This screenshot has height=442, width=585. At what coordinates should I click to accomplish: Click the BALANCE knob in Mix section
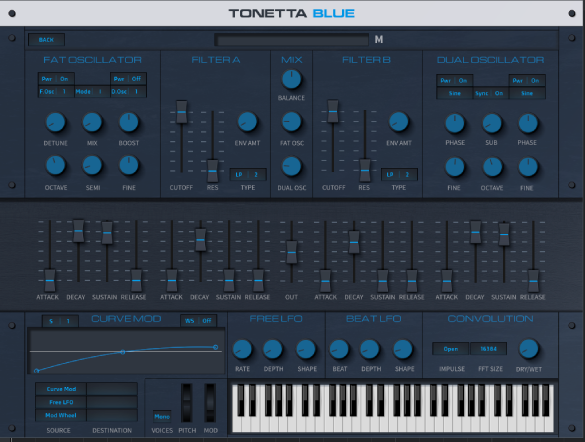291,79
